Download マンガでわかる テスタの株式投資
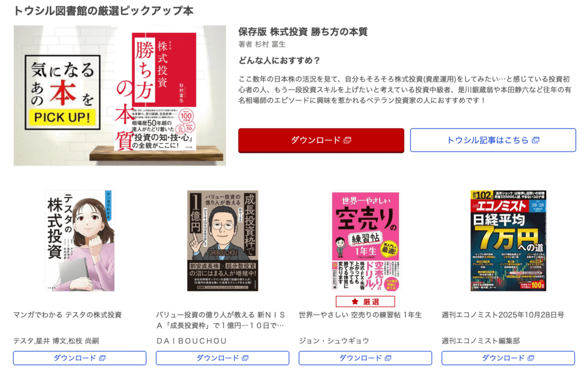The height and width of the screenshot is (372, 588). [x=79, y=358]
